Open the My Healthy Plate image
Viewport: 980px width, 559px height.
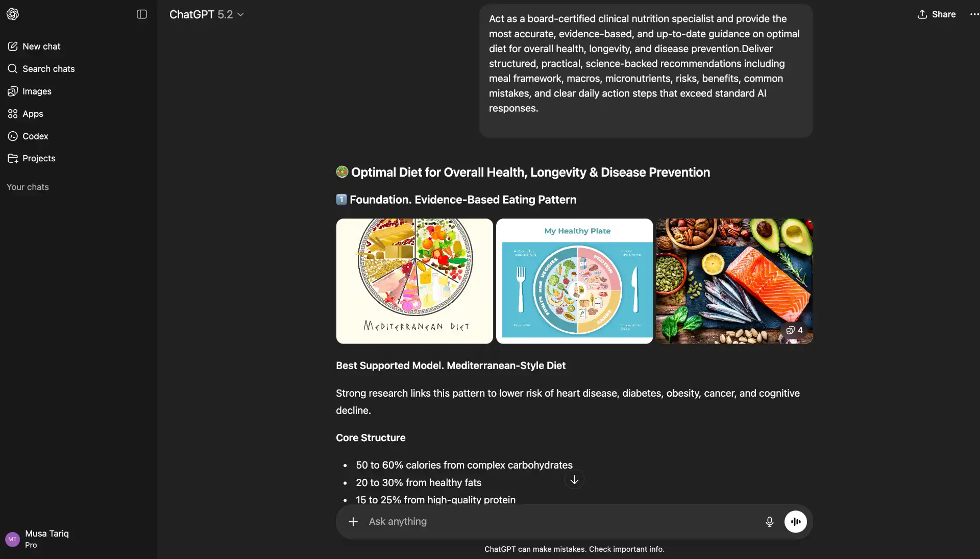click(x=574, y=281)
